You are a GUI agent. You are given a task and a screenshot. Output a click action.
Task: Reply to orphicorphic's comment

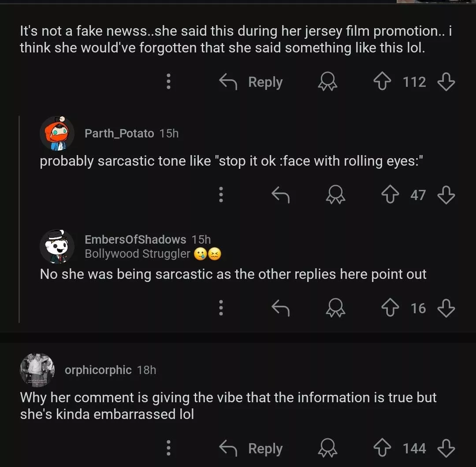tap(251, 448)
